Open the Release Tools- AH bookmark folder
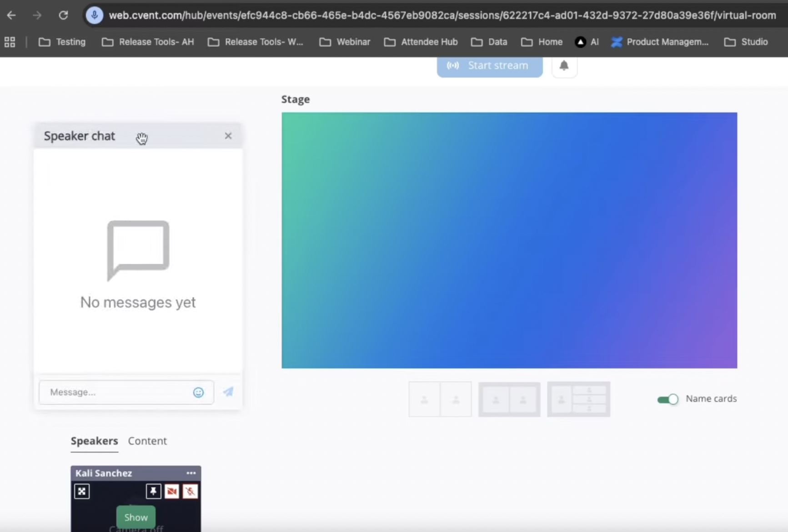The height and width of the screenshot is (532, 788). click(148, 42)
